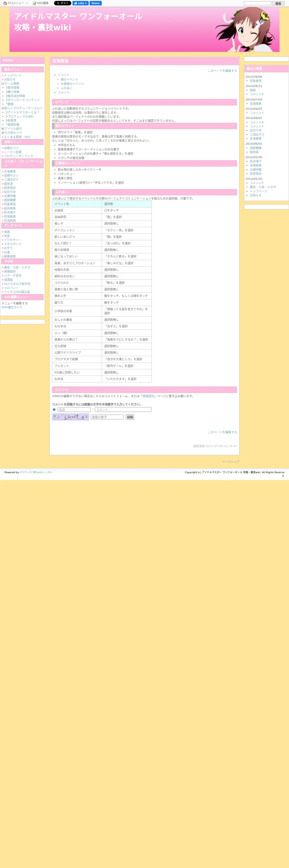The width and height of the screenshot is (289, 868).
Task: Open 双海真美 in the left menu
Action: [10, 220]
